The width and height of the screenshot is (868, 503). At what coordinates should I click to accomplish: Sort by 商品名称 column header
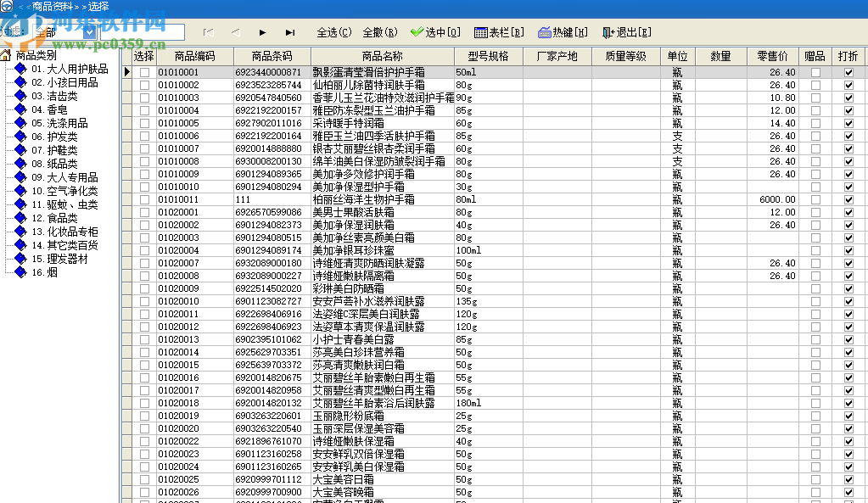click(x=383, y=56)
